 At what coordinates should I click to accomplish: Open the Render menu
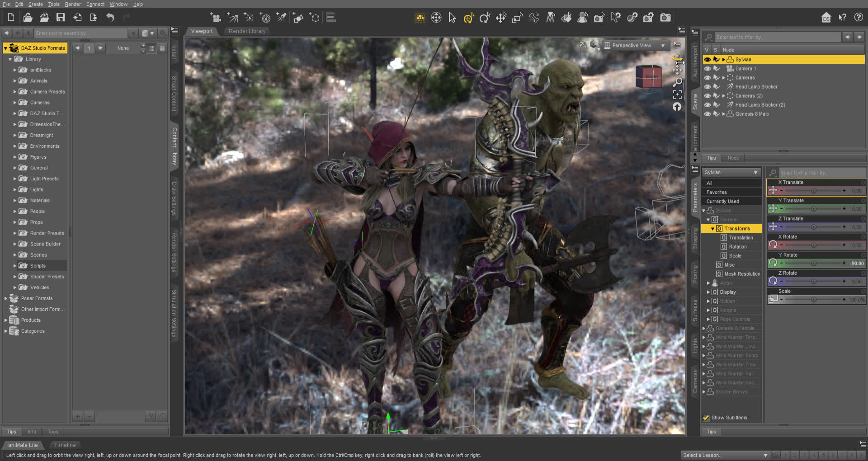(72, 4)
